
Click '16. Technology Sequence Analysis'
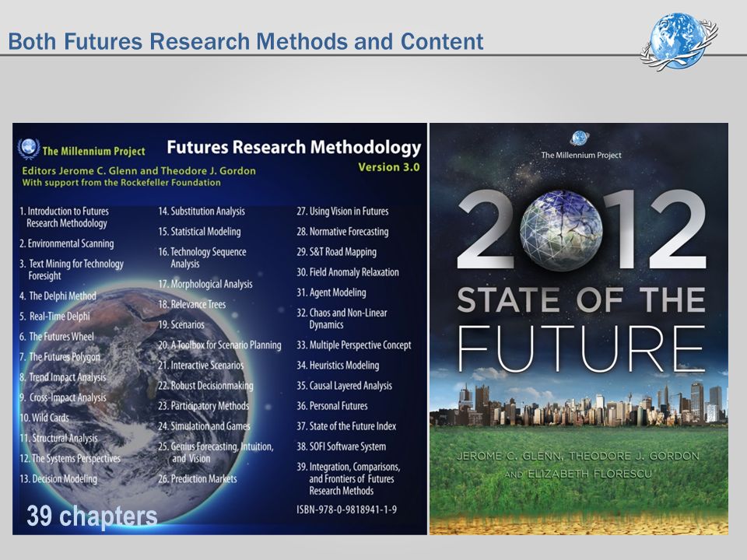pyautogui.click(x=202, y=257)
